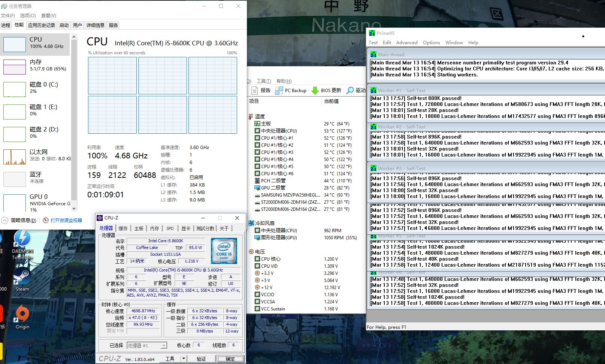Click the 电压 voltage section icon
605x364 pixels.
(x=251, y=252)
